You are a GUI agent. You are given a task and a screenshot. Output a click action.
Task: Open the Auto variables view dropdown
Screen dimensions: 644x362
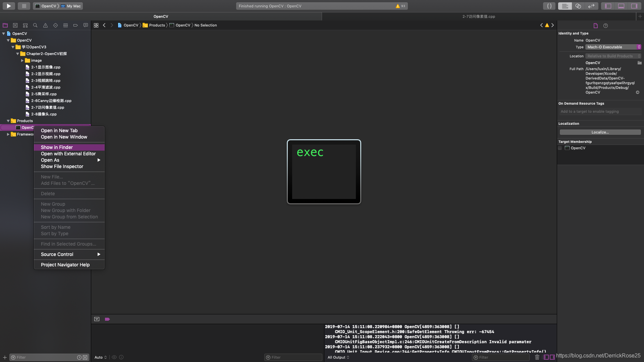(x=101, y=357)
